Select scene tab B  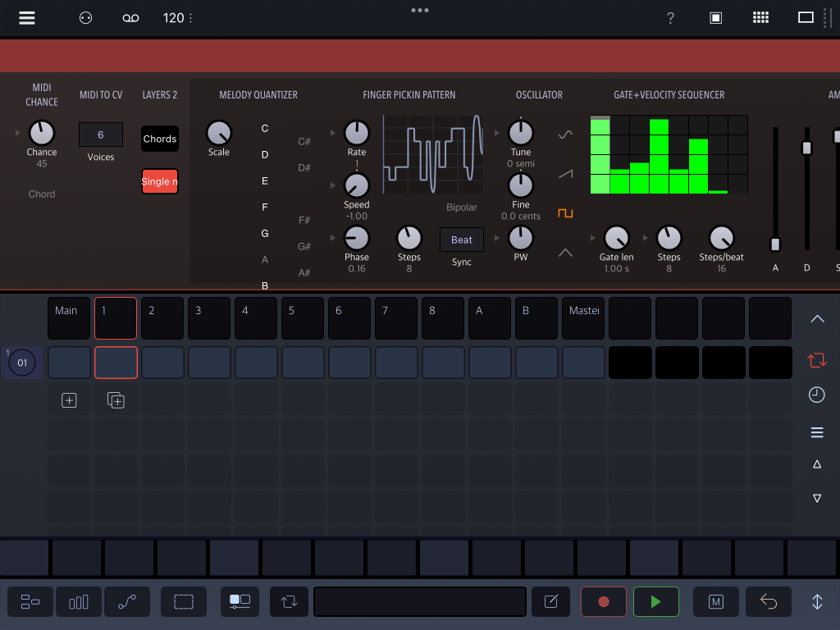[536, 318]
